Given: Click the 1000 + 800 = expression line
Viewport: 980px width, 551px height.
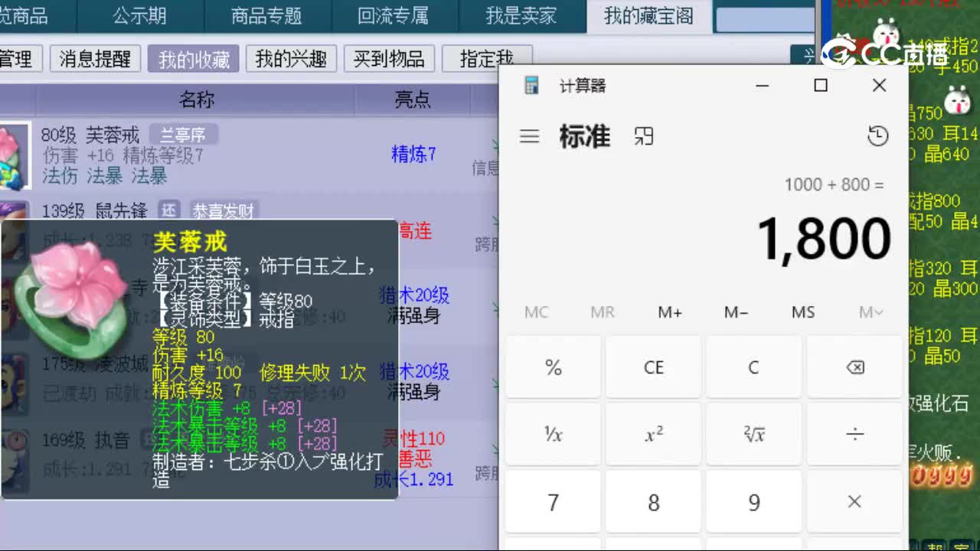Looking at the screenshot, I should click(x=834, y=184).
